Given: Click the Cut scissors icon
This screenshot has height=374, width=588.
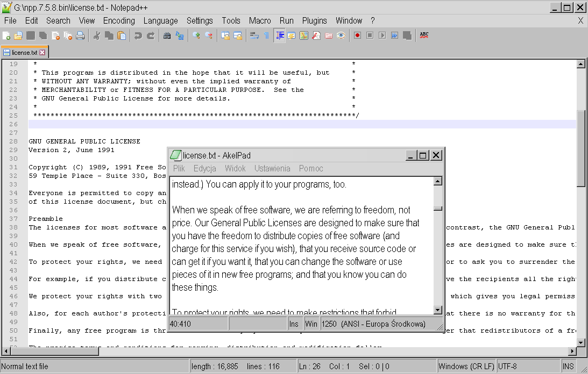Looking at the screenshot, I should pos(97,35).
